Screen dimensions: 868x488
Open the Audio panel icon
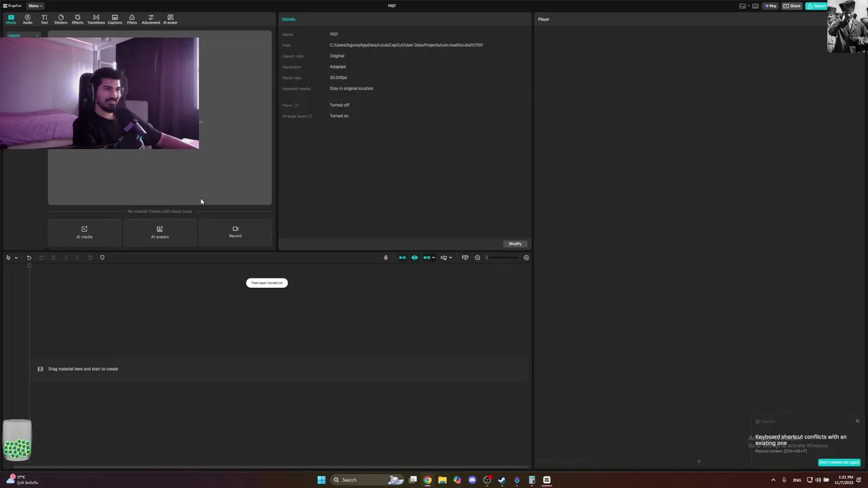coord(27,19)
